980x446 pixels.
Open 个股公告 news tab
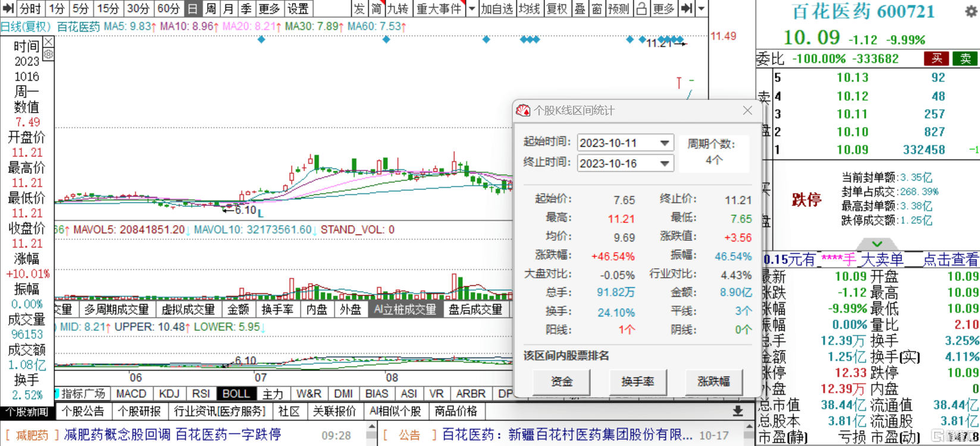[x=83, y=411]
